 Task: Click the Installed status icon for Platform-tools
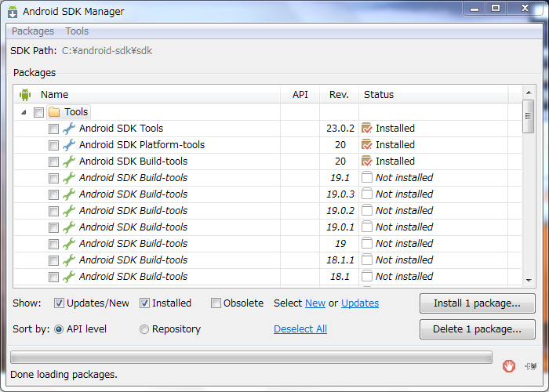[x=366, y=144]
